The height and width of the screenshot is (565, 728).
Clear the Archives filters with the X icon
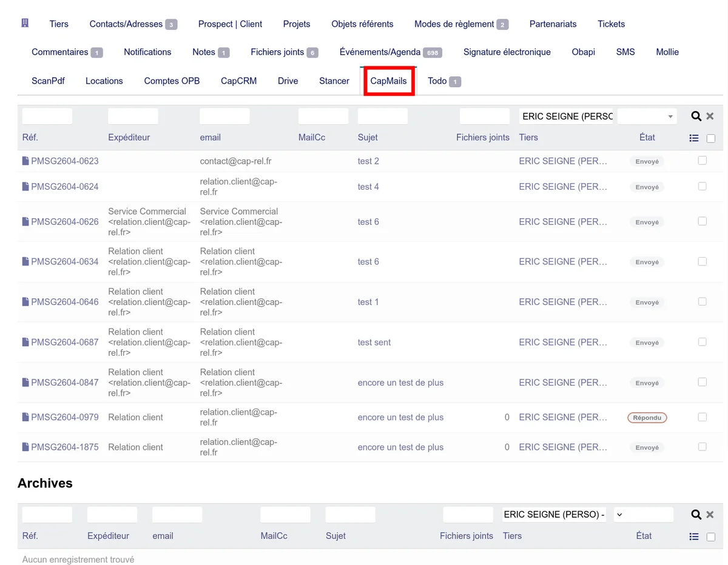point(710,515)
